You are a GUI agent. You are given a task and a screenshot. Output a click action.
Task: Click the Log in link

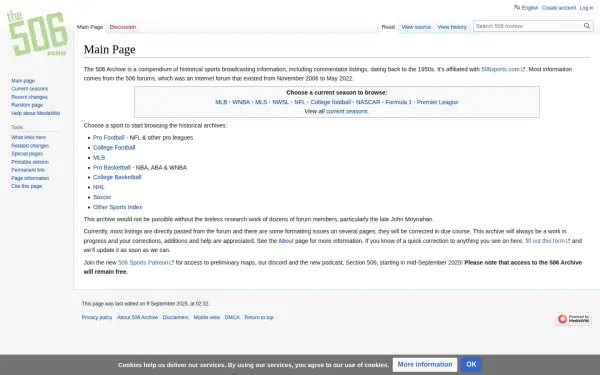tap(586, 8)
